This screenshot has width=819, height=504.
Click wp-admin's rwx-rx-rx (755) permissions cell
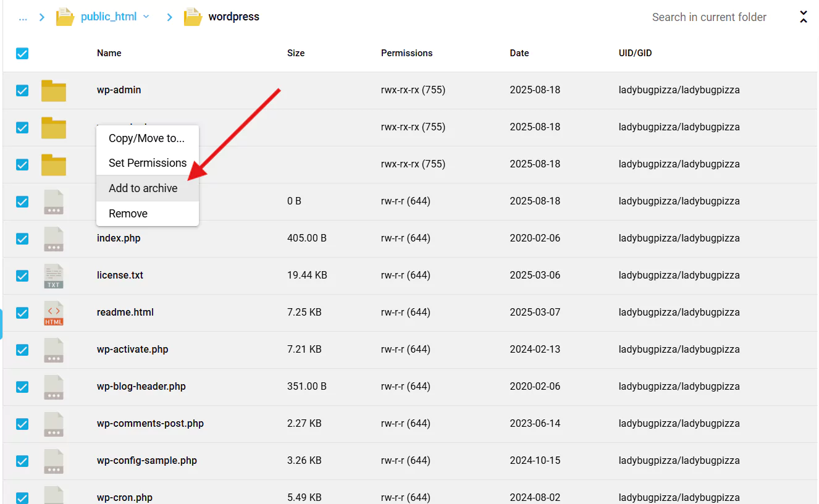tap(413, 90)
